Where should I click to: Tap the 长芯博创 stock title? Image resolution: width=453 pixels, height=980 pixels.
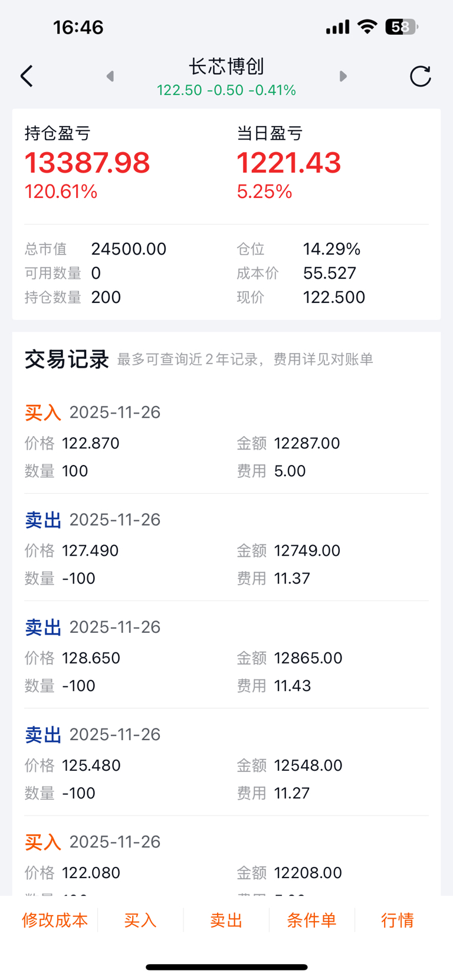pos(226,67)
